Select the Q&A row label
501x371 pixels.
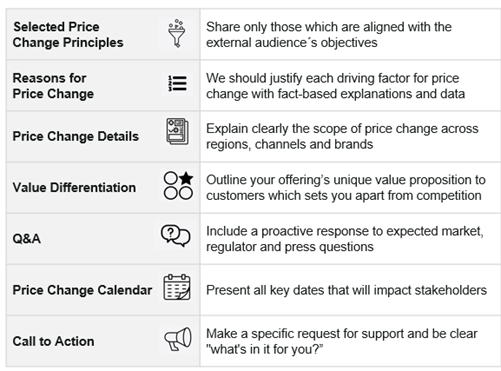coord(27,239)
